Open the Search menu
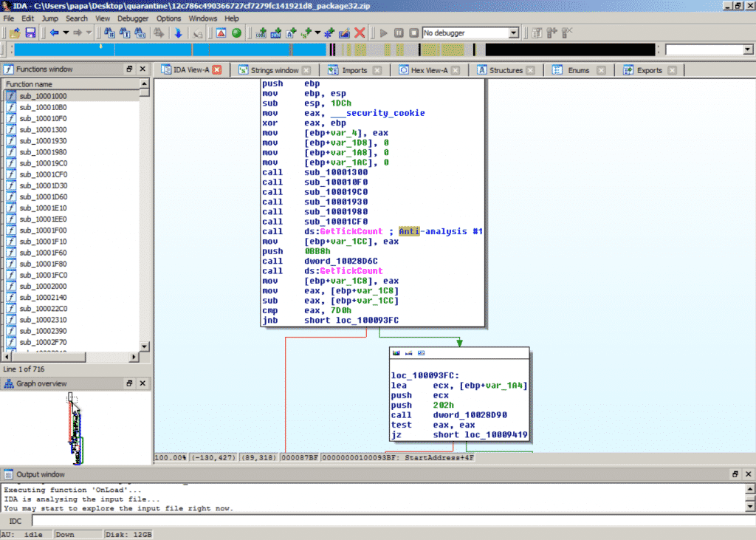This screenshot has height=540, width=756. [77, 18]
